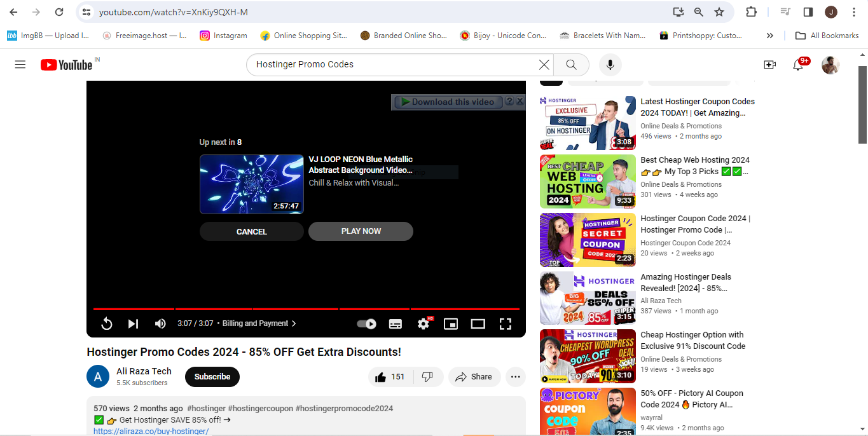Open site information icon in address bar
This screenshot has width=868, height=436.
[87, 12]
